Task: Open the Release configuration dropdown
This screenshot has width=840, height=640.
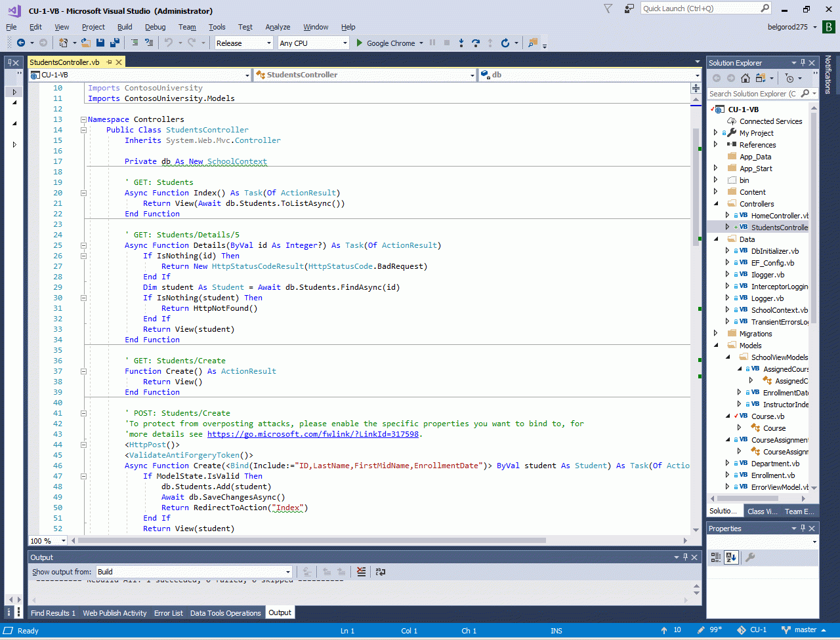Action: pos(243,43)
